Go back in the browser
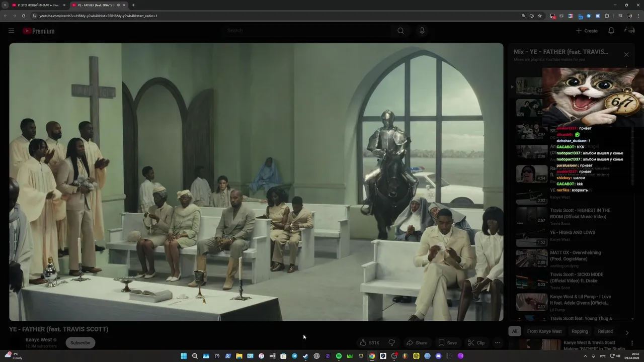 click(6, 16)
